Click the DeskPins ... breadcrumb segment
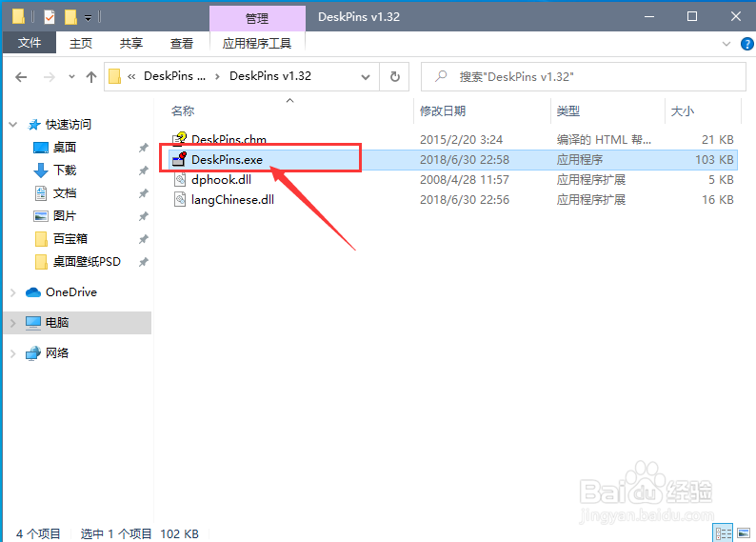Screen dimensions: 756x542 (x=174, y=76)
